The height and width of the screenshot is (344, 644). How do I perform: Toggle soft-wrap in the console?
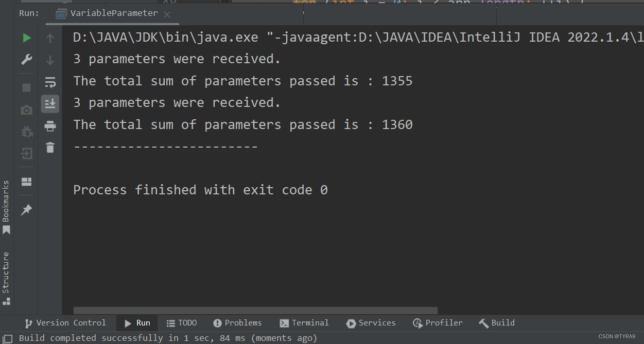[50, 81]
